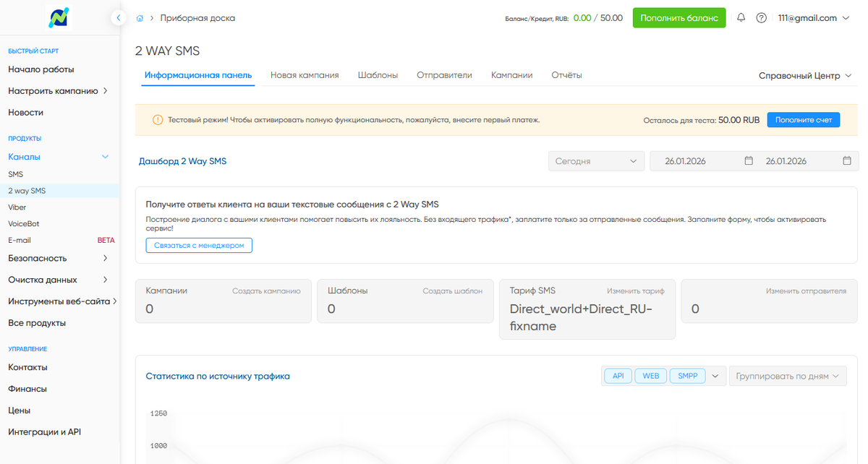Expand the 111@gmail.com account menu
This screenshot has width=868, height=464.
(813, 18)
